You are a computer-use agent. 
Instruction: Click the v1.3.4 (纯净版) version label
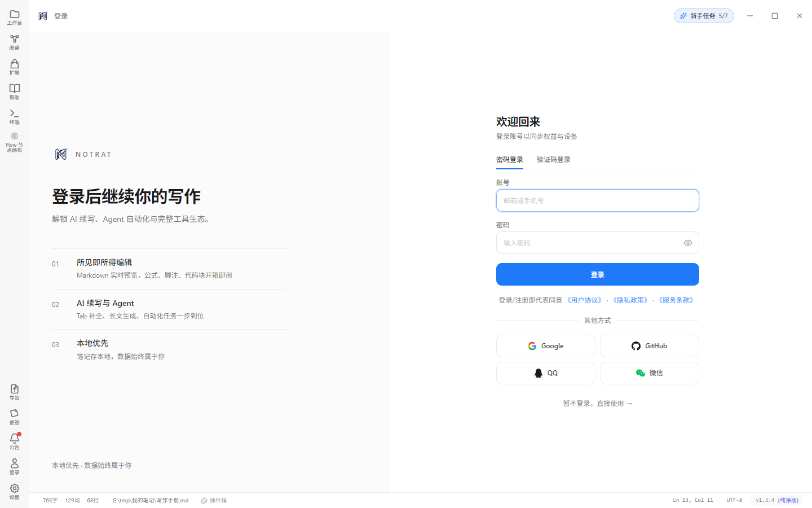777,500
